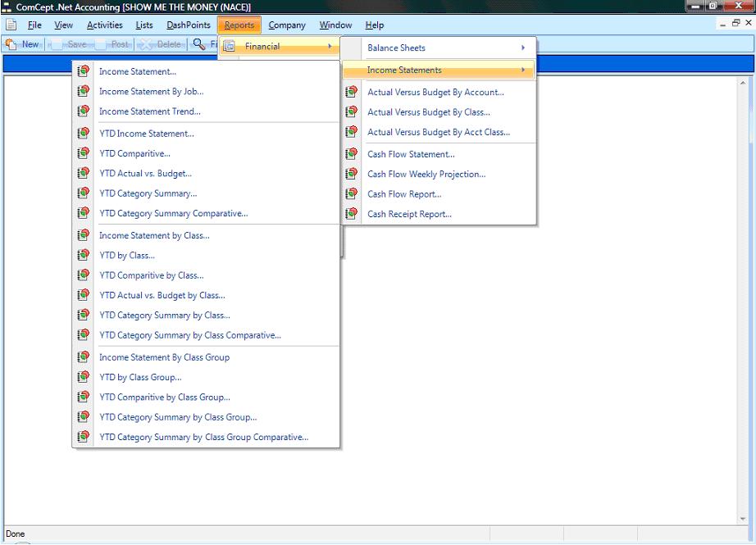Choose YTD Actual vs. Budget by Class

click(162, 295)
